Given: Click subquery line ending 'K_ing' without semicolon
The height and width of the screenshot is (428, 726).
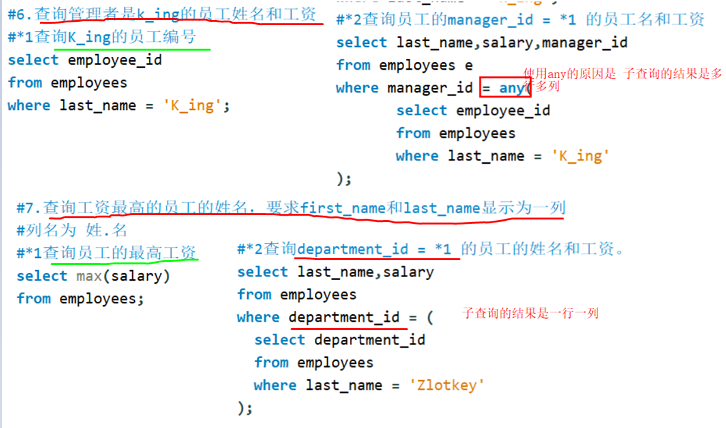Looking at the screenshot, I should [x=502, y=156].
